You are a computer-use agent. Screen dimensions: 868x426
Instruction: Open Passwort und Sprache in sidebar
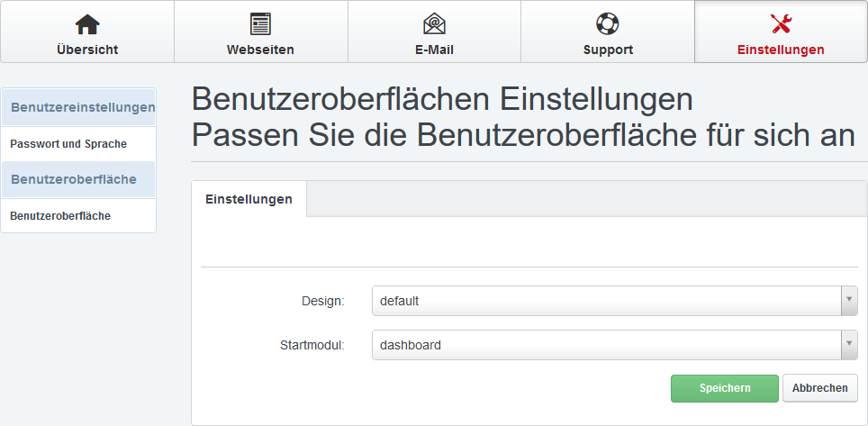coord(68,144)
